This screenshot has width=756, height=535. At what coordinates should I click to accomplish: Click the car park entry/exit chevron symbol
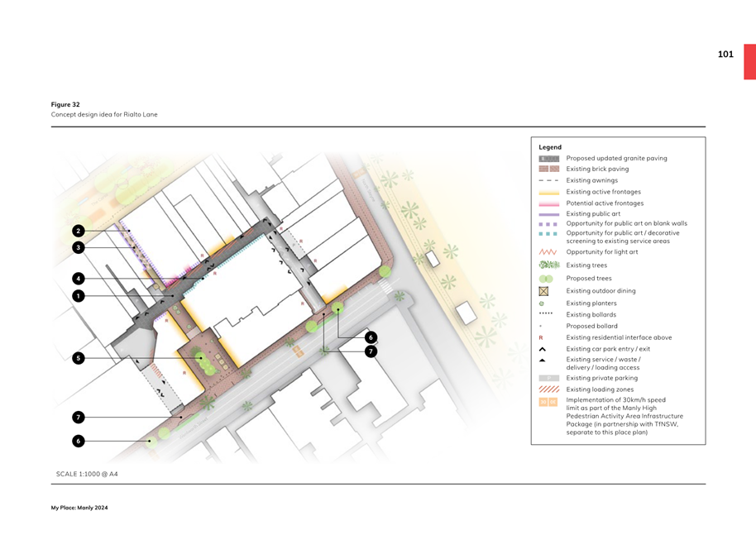point(543,349)
